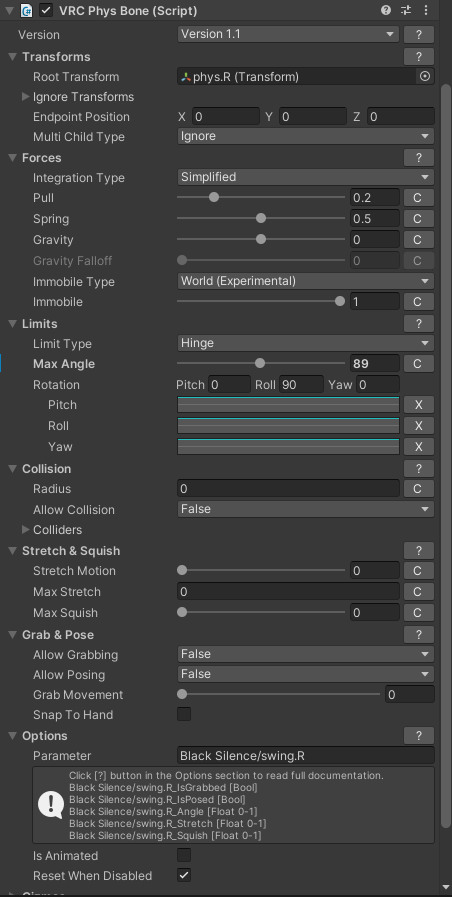Click the curve button for Immobile

tap(419, 301)
